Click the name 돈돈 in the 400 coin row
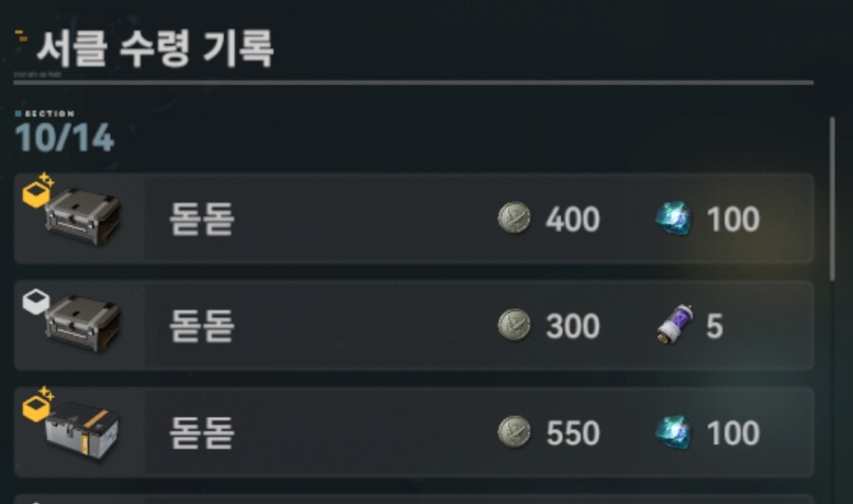This screenshot has width=853, height=504. pos(202,220)
